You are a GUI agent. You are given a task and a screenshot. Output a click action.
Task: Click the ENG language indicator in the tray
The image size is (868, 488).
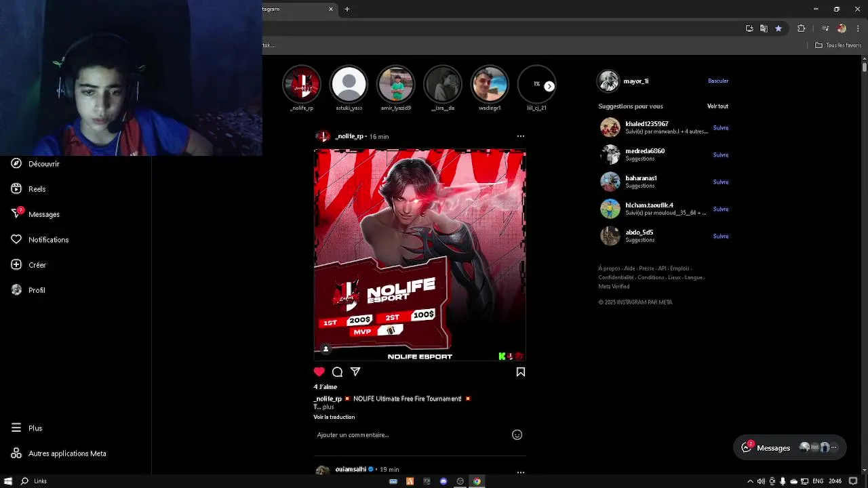pyautogui.click(x=818, y=481)
